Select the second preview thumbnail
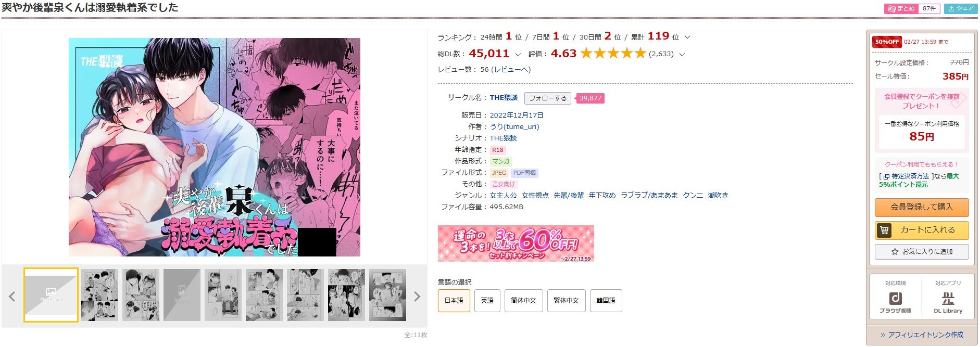The height and width of the screenshot is (347, 980). click(x=99, y=295)
